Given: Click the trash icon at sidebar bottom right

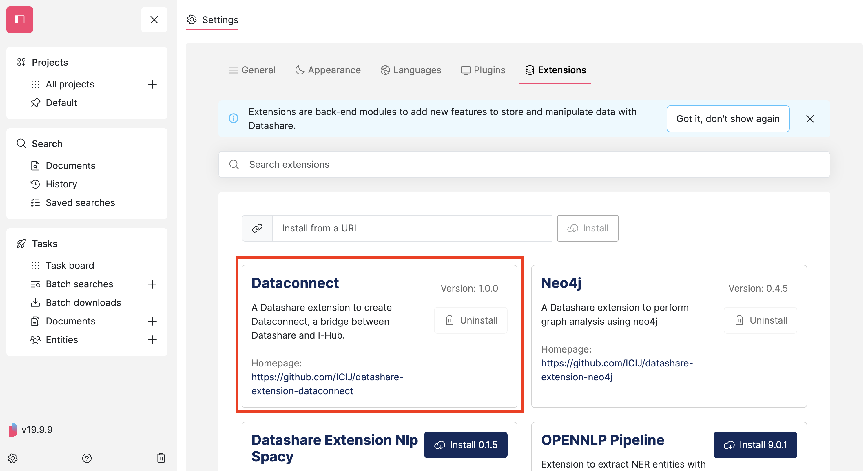Looking at the screenshot, I should click(161, 458).
